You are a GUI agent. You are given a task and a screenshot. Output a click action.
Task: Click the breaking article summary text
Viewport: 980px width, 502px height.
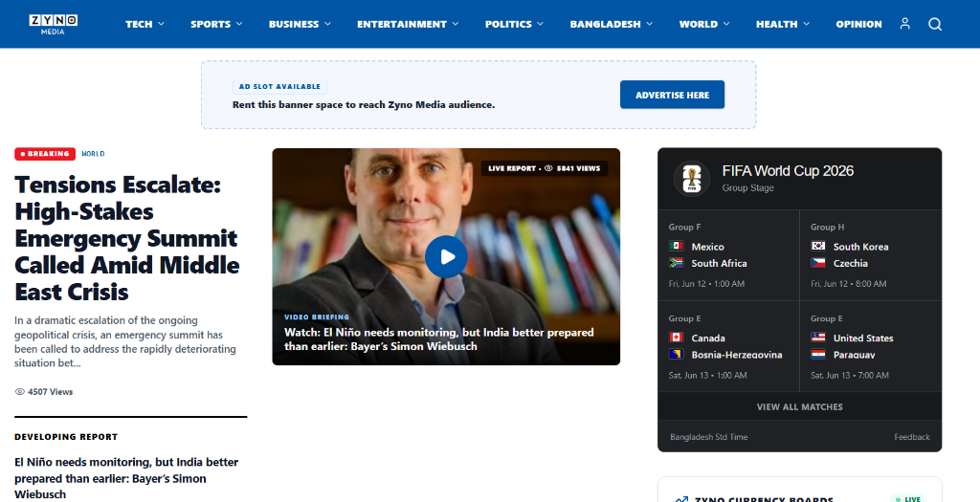(x=125, y=341)
